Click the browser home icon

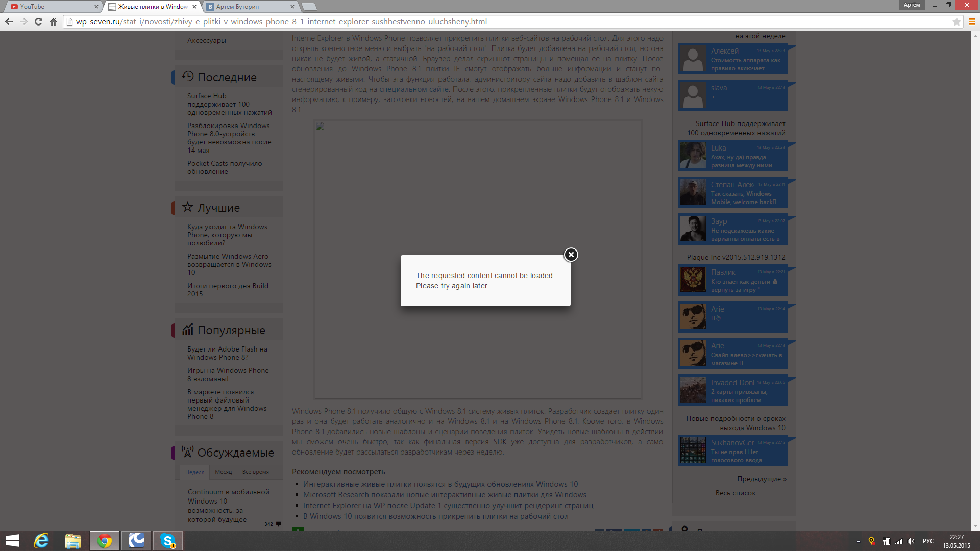tap(53, 21)
